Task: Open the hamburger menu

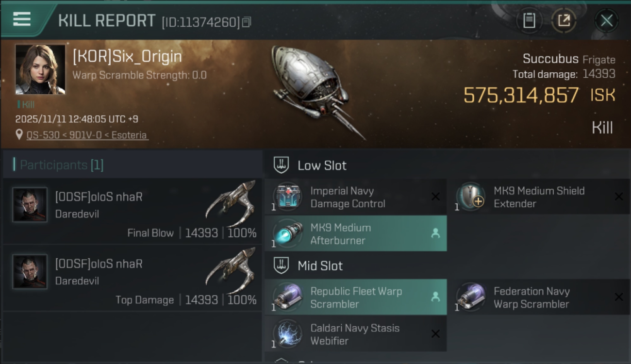Action: [22, 19]
